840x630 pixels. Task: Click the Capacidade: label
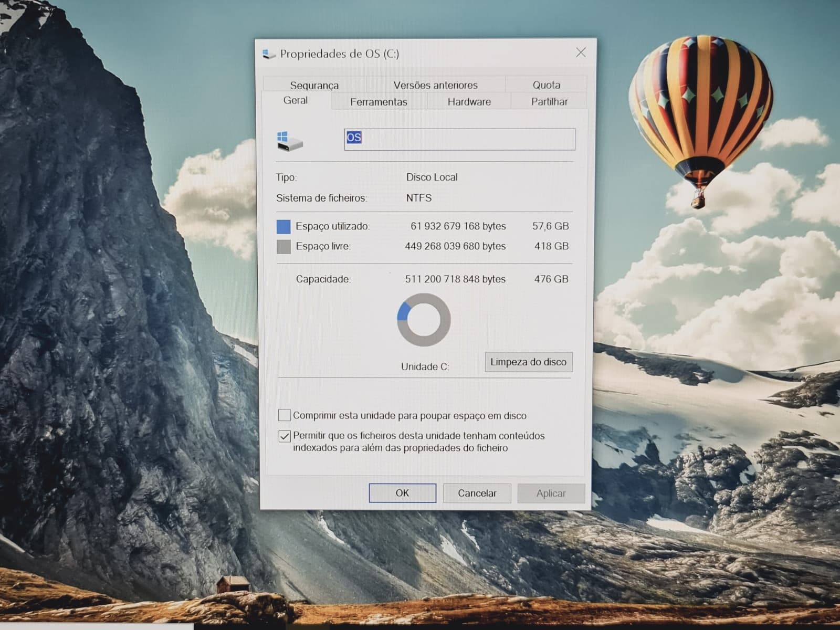323,279
